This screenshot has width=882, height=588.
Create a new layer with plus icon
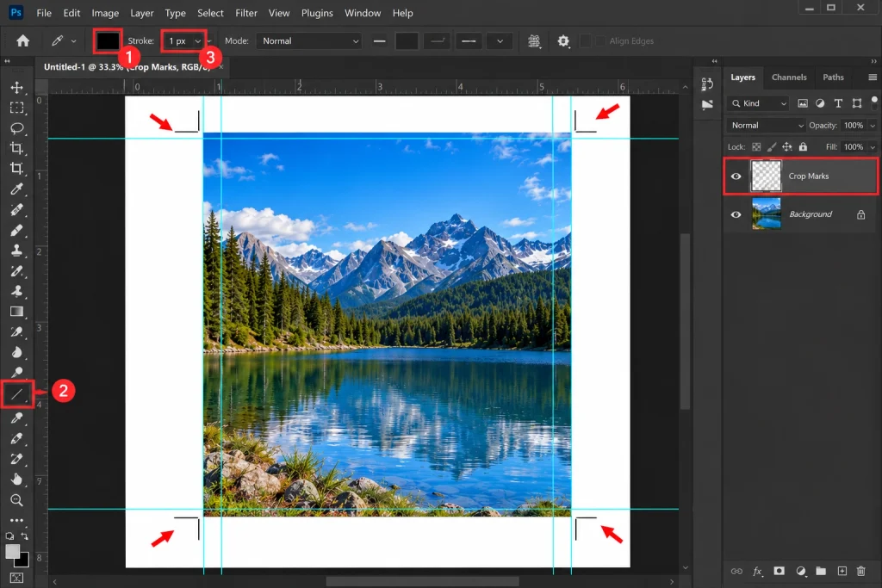pyautogui.click(x=842, y=571)
